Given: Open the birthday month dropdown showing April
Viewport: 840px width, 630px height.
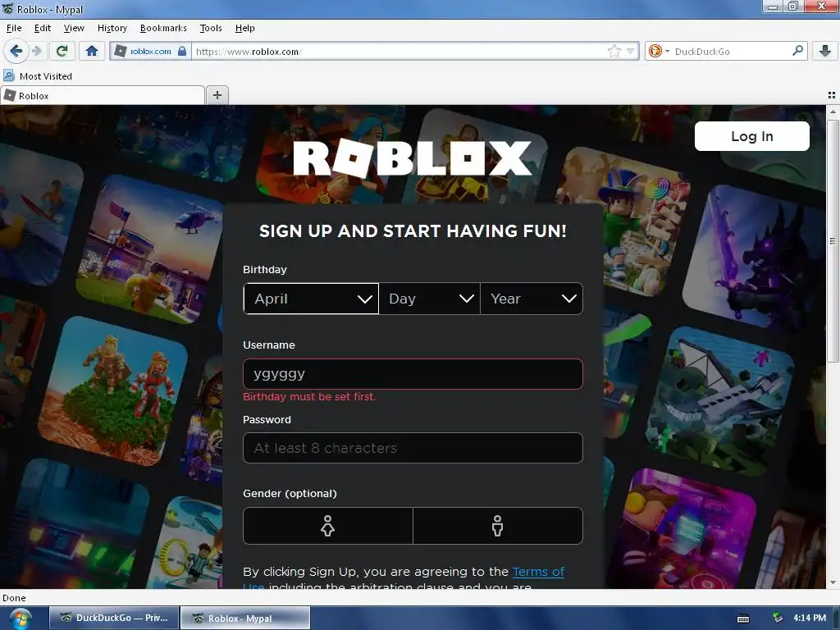Looking at the screenshot, I should click(x=311, y=299).
